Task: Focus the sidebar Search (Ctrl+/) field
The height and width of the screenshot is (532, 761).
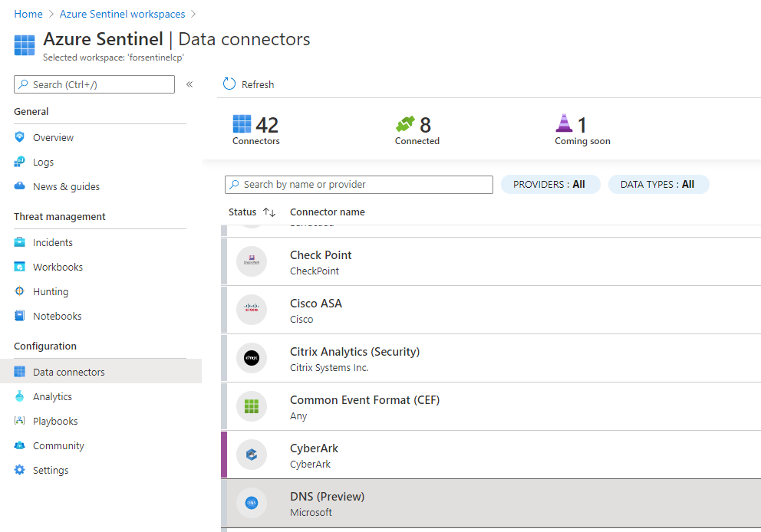Action: [94, 84]
